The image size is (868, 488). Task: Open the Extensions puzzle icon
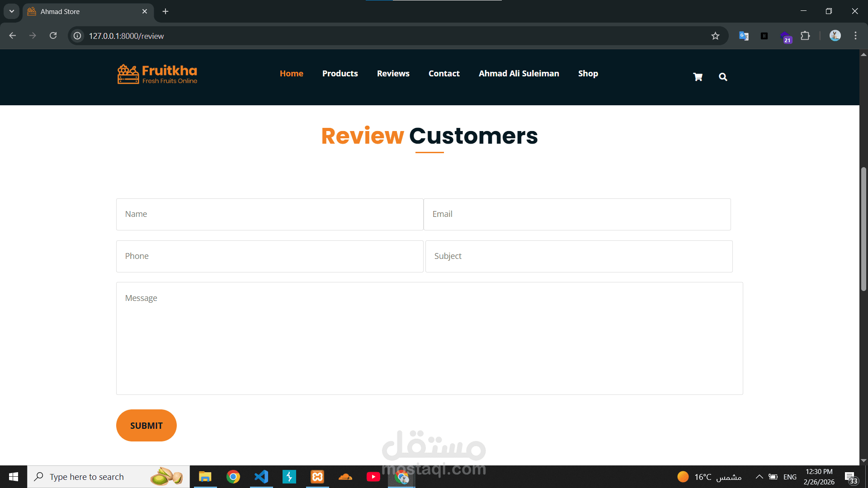805,36
